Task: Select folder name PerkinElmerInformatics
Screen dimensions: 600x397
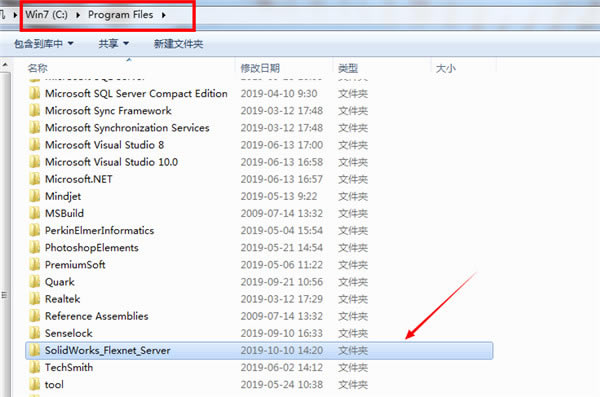Action: pos(99,230)
